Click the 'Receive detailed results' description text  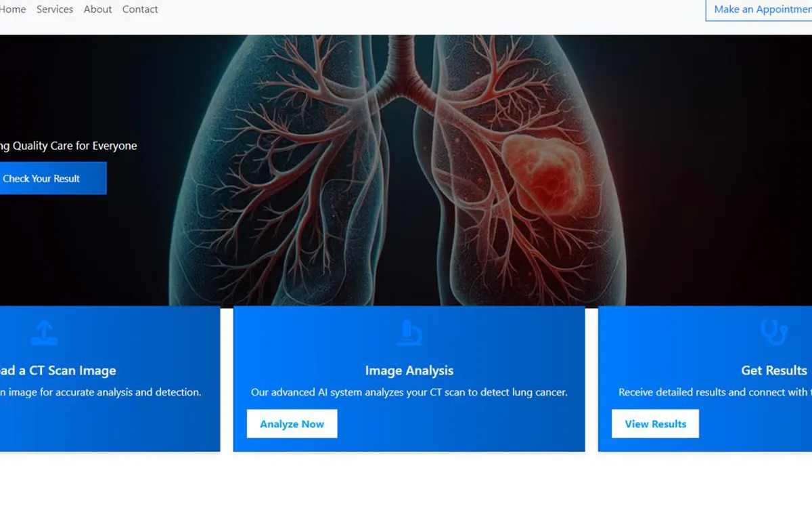715,392
